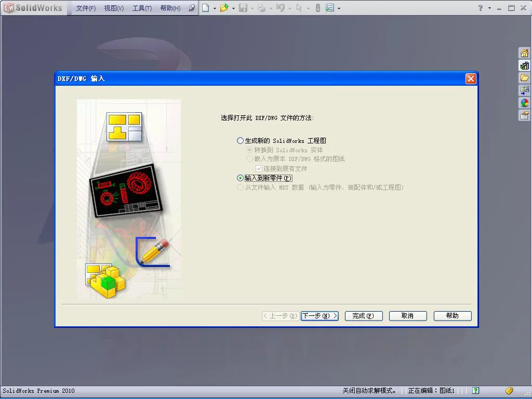This screenshot has width=532, height=399.
Task: Expand the Options dropdown arrow
Action: pos(339,8)
